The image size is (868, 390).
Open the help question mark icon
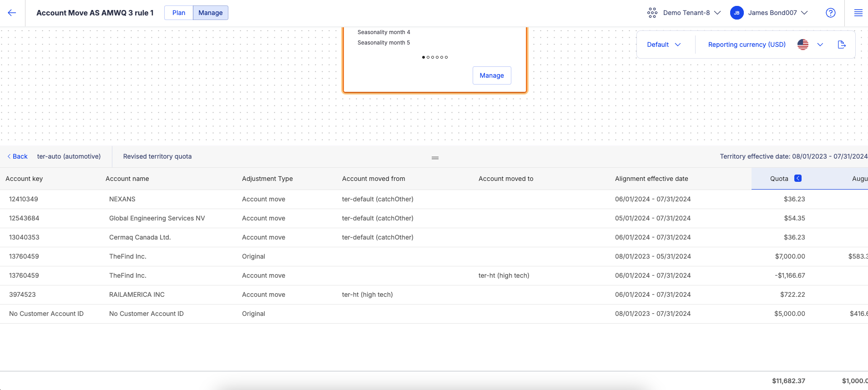point(831,13)
